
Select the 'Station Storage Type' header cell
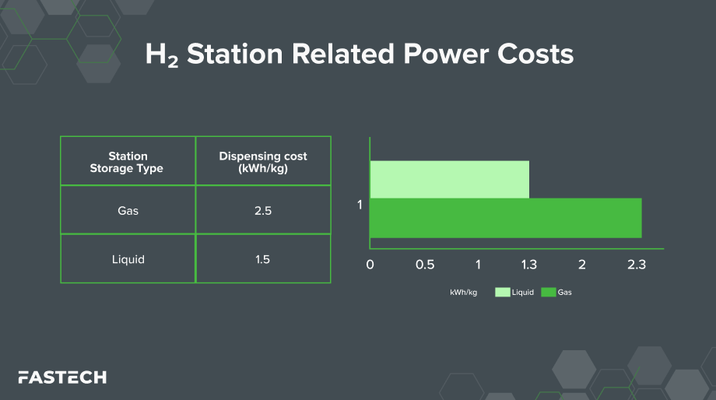point(128,161)
